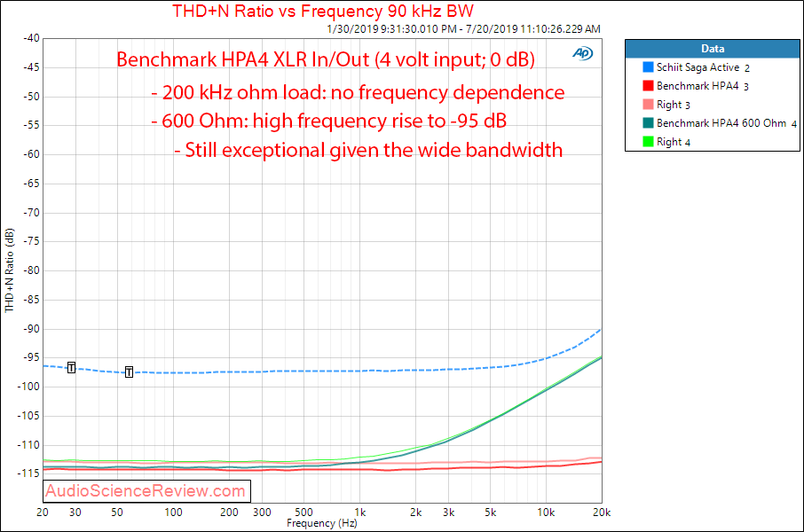Click the T cursor marker near 30 Hz
The image size is (804, 532).
(71, 367)
